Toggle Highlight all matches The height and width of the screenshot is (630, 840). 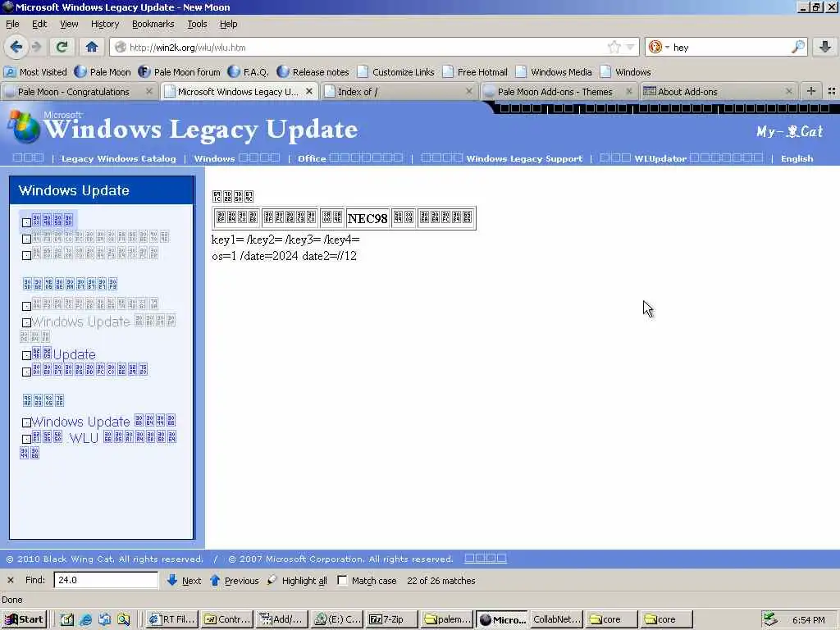pos(298,580)
